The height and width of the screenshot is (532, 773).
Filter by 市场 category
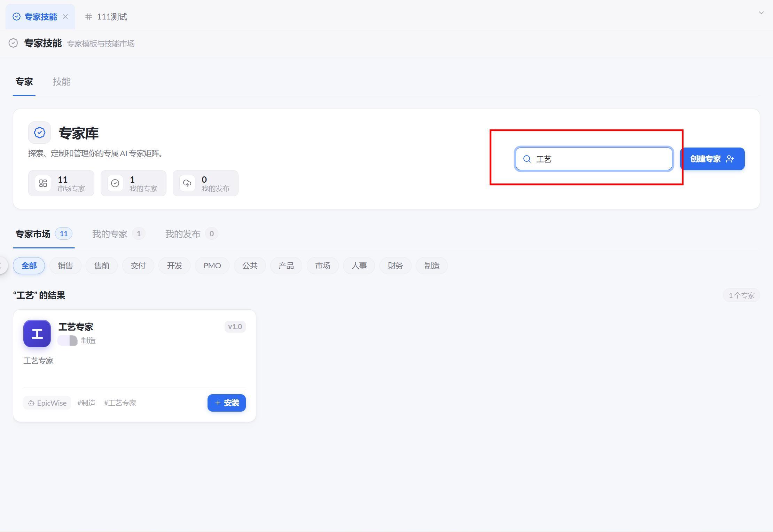pos(323,266)
